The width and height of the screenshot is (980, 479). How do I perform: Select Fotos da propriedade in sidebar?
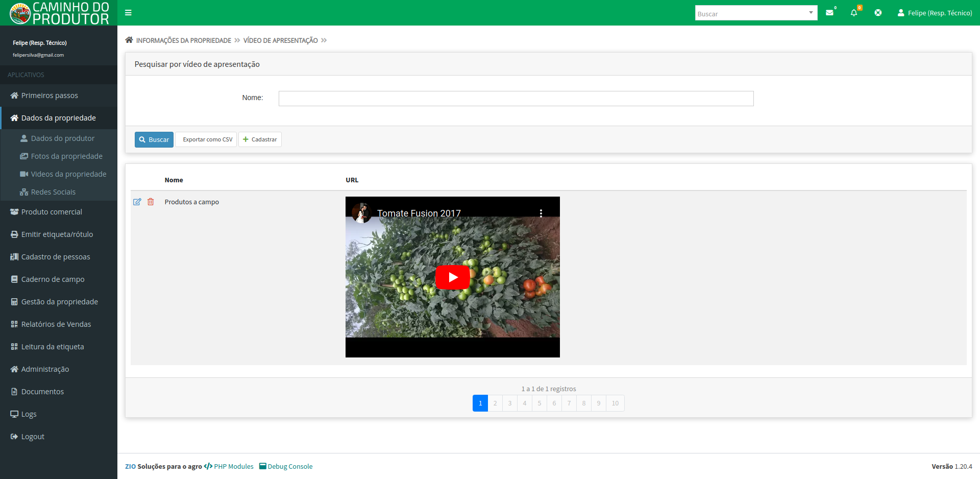[66, 156]
